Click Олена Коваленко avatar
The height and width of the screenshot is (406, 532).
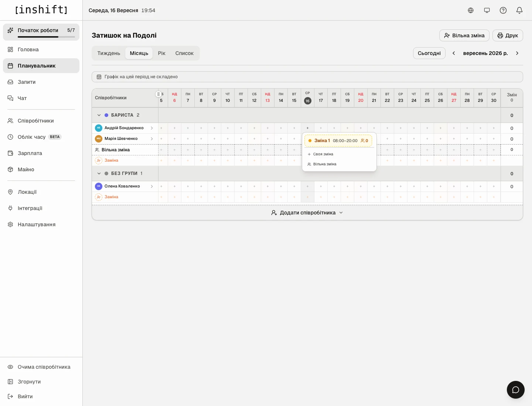pyautogui.click(x=99, y=186)
